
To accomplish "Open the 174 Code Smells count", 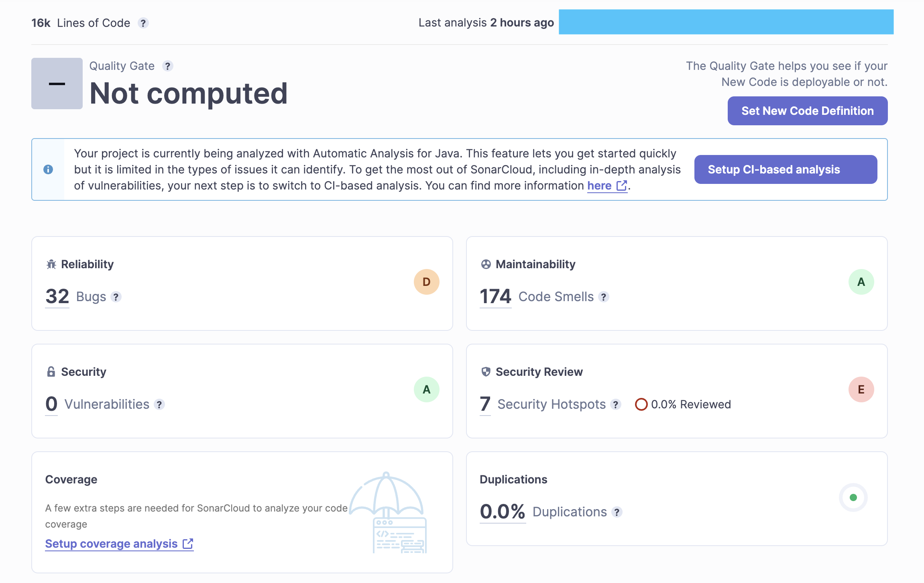I will click(495, 296).
